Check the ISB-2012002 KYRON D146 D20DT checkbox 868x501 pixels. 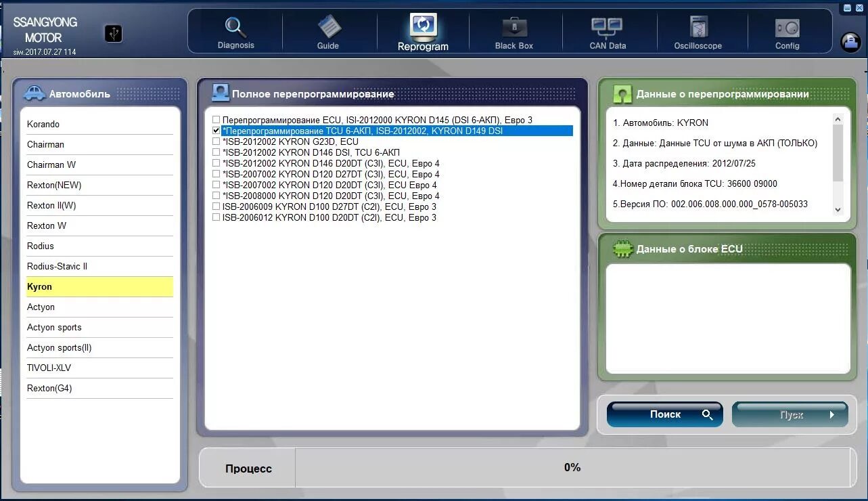[216, 163]
